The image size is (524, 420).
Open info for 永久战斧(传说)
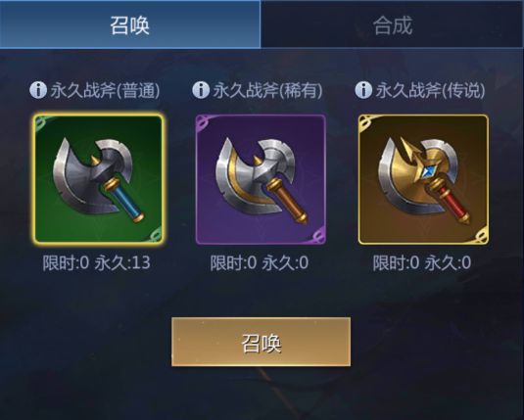(363, 90)
